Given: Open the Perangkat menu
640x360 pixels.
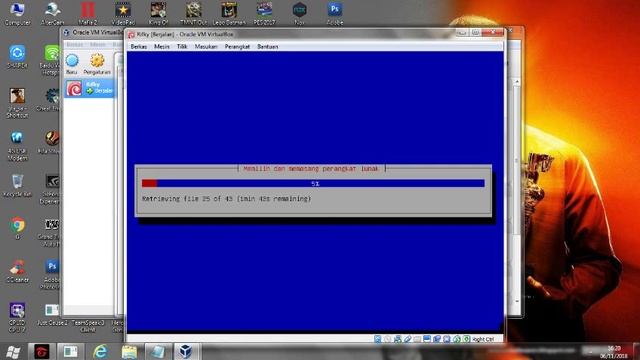Looking at the screenshot, I should (237, 47).
